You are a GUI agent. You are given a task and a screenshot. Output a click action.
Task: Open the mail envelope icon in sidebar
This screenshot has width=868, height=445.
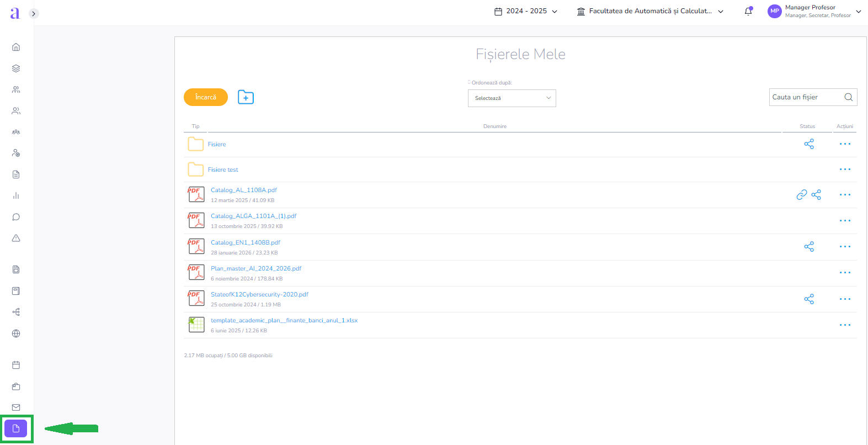point(16,407)
